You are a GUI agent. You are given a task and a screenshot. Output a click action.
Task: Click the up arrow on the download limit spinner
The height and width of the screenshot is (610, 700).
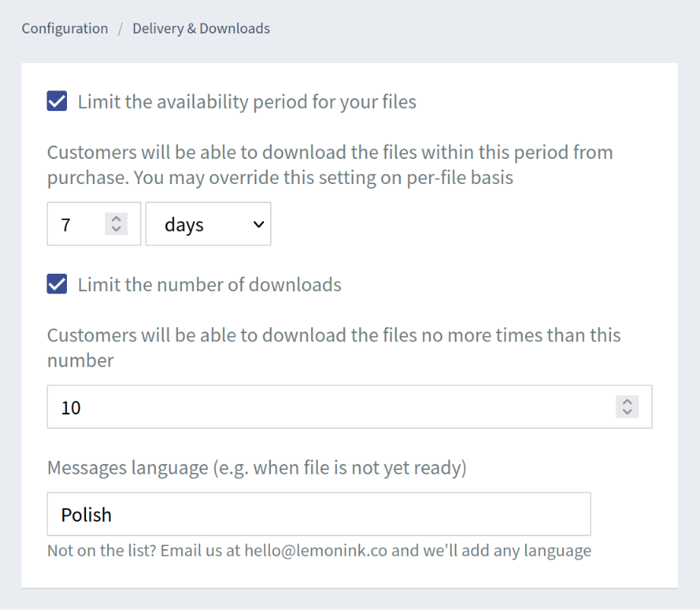[626, 403]
